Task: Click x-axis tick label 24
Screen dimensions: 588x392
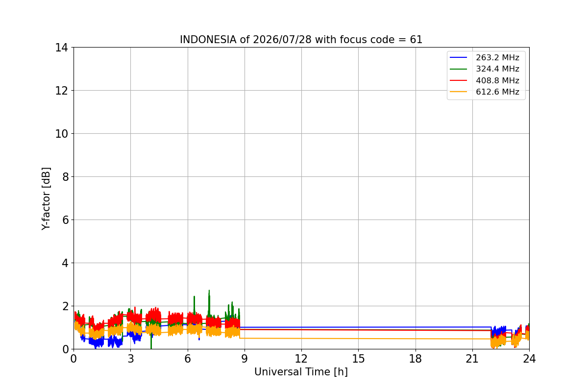Action: pyautogui.click(x=529, y=358)
